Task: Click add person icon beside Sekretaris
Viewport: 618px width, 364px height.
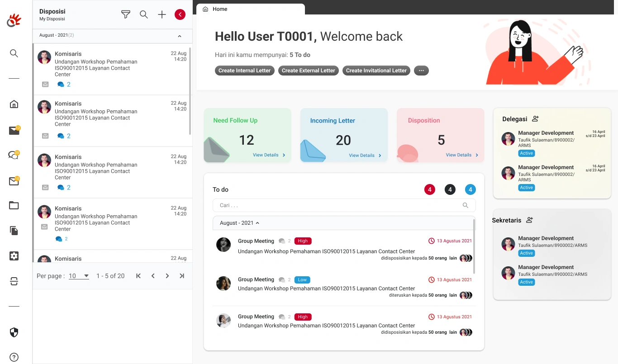Action: click(x=530, y=220)
